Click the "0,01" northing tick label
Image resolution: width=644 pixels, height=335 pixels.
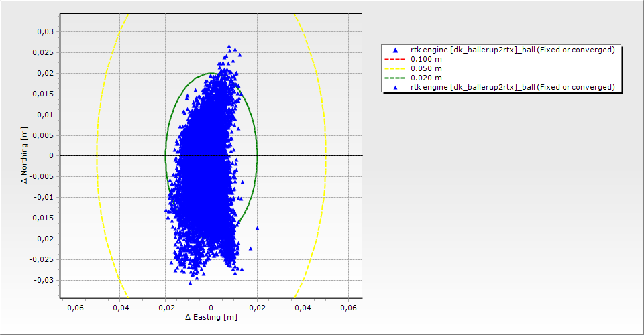point(45,115)
